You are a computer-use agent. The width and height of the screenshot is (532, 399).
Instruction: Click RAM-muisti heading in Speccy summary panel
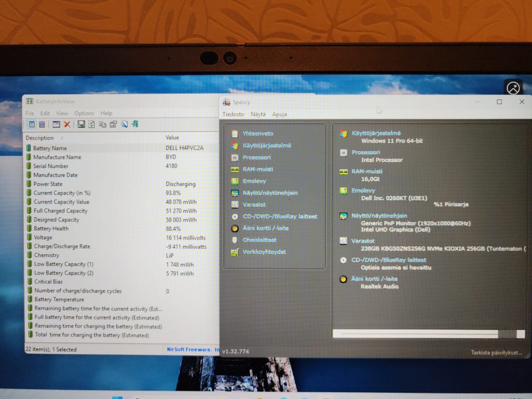367,171
